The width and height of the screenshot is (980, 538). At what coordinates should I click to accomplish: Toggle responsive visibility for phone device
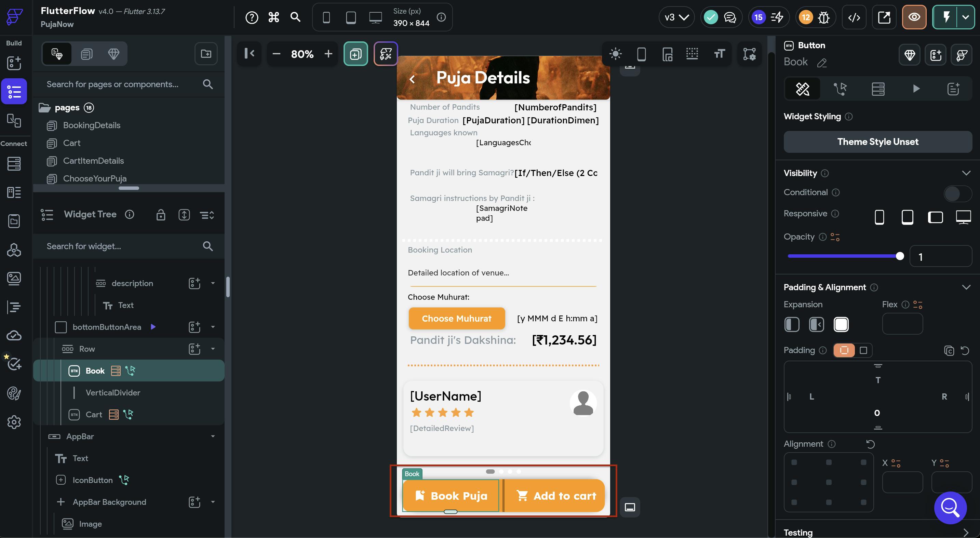tap(879, 217)
